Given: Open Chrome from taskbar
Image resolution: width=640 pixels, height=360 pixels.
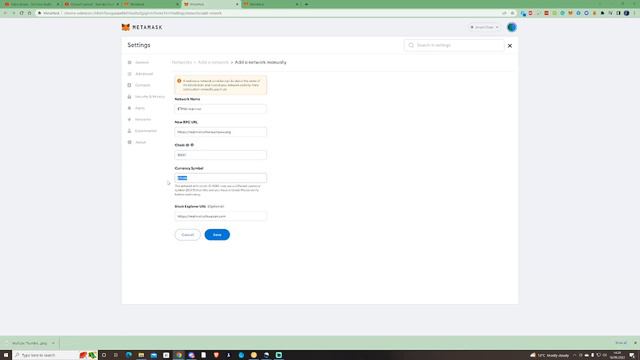Looking at the screenshot, I should (179, 355).
